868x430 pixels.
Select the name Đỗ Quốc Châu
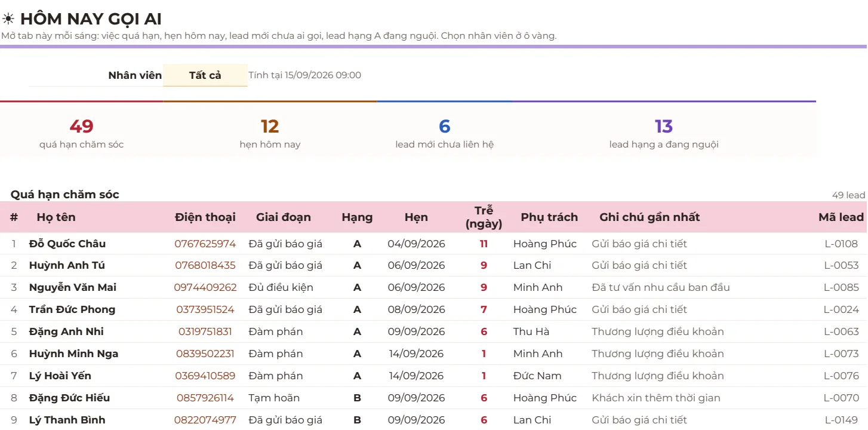[67, 244]
